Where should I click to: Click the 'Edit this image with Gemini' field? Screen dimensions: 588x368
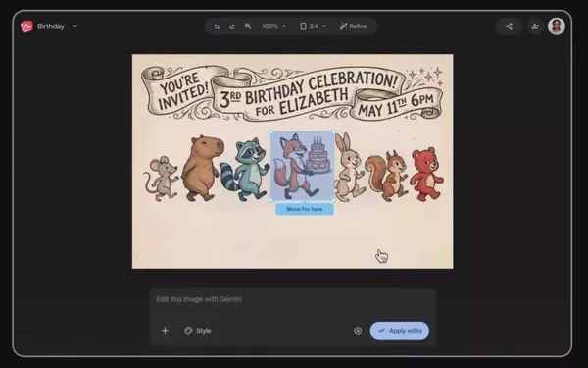click(x=292, y=299)
